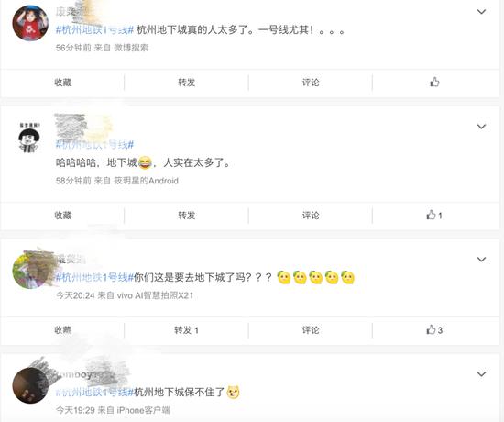The height and width of the screenshot is (422, 504).
Task: Click 转发 1 on the third post
Action: pyautogui.click(x=186, y=330)
